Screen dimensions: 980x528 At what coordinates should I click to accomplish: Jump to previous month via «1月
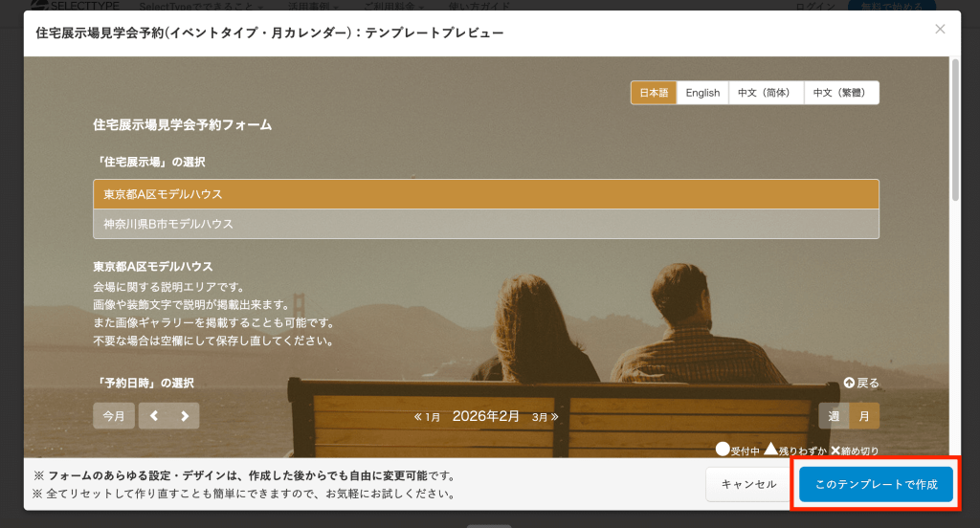point(427,417)
